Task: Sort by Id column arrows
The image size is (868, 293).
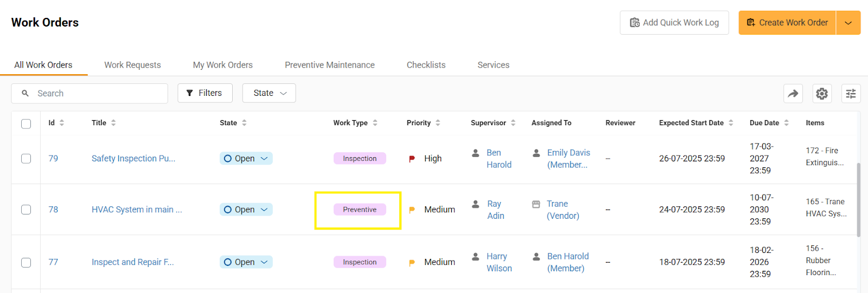Action: coord(62,123)
